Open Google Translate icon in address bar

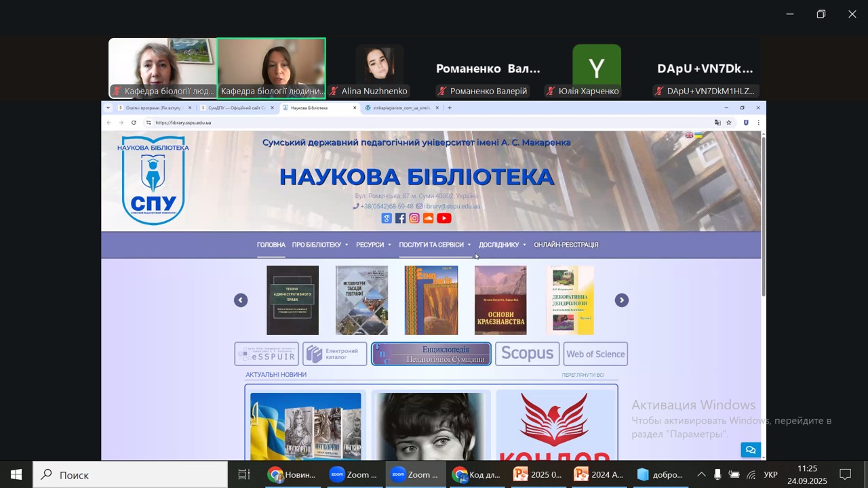pos(717,123)
